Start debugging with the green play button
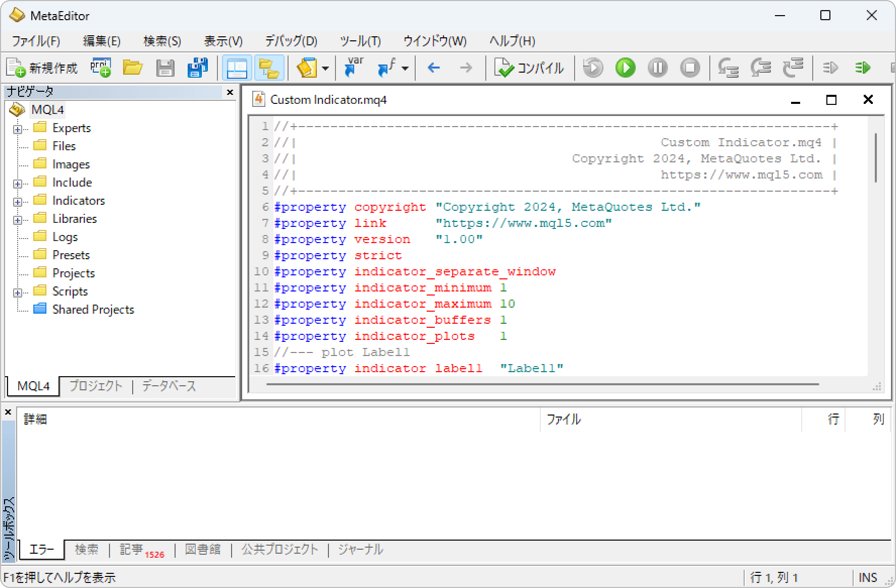Image resolution: width=896 pixels, height=588 pixels. coord(625,68)
